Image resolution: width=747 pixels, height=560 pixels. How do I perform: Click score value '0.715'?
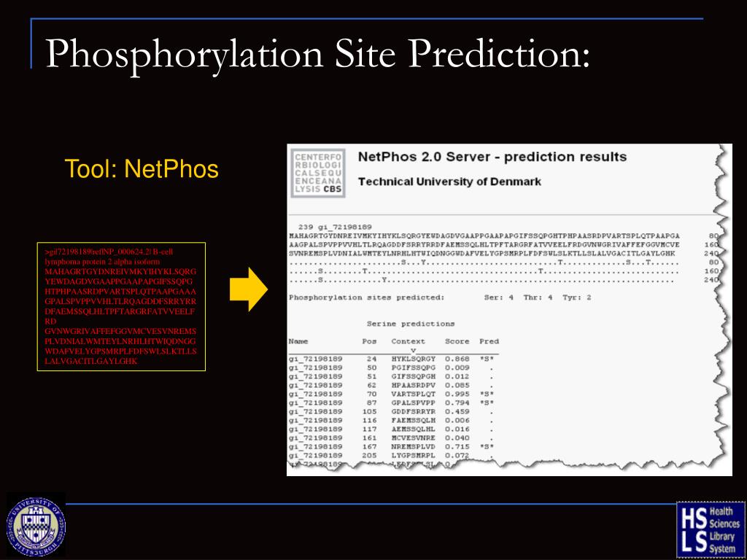457,447
